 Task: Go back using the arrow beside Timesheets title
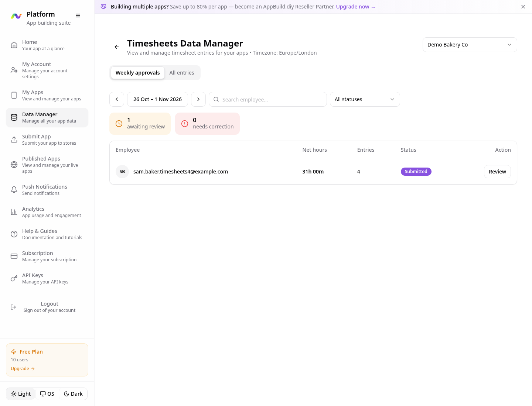pos(117,47)
